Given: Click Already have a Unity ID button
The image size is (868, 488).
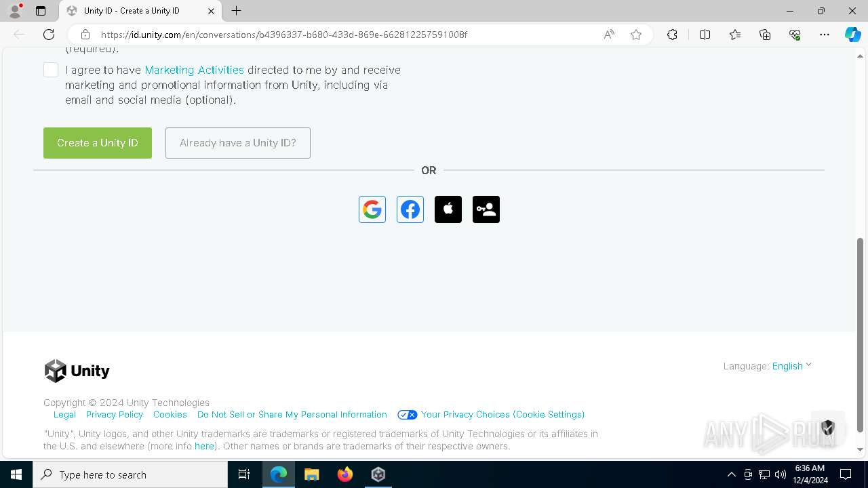Looking at the screenshot, I should click(238, 143).
